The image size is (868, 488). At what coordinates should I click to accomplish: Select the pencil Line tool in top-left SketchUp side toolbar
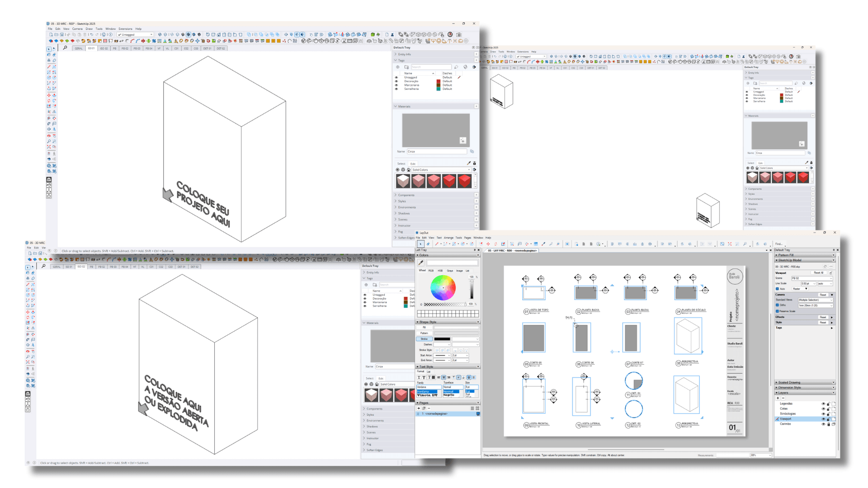[x=49, y=66]
